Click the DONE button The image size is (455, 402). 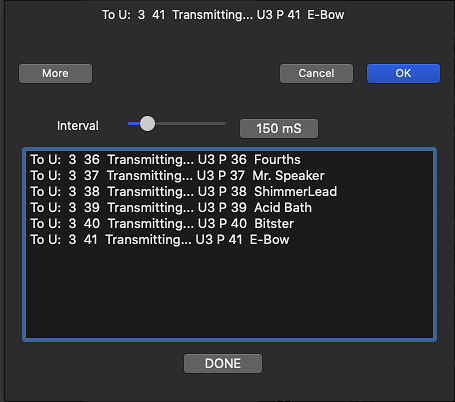click(x=223, y=363)
